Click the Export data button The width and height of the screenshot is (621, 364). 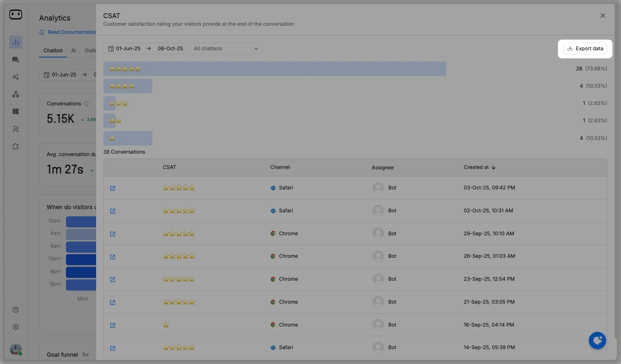pyautogui.click(x=585, y=48)
